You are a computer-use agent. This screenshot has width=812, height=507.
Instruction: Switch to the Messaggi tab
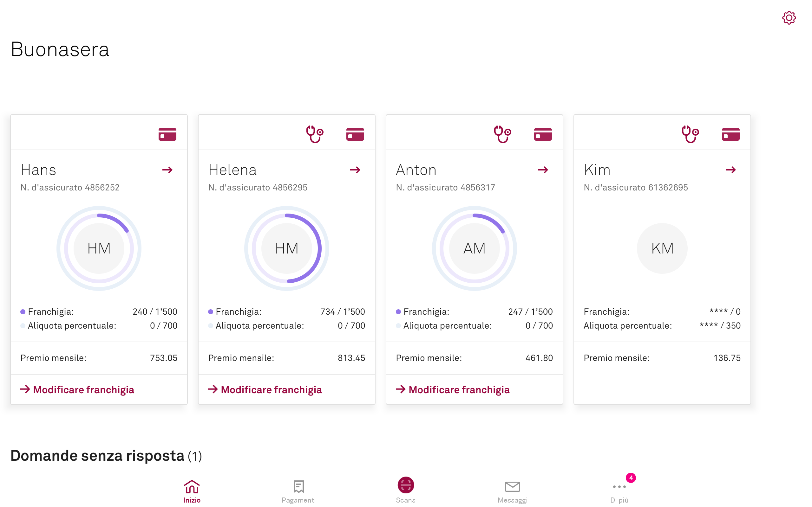pos(512,491)
